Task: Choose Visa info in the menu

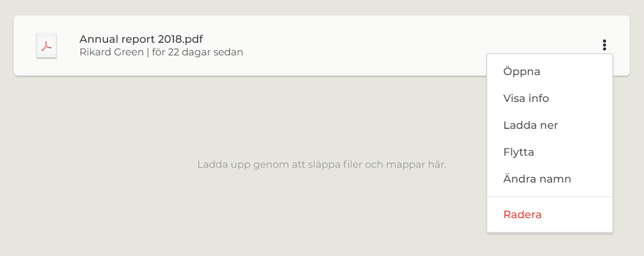Action: click(526, 98)
